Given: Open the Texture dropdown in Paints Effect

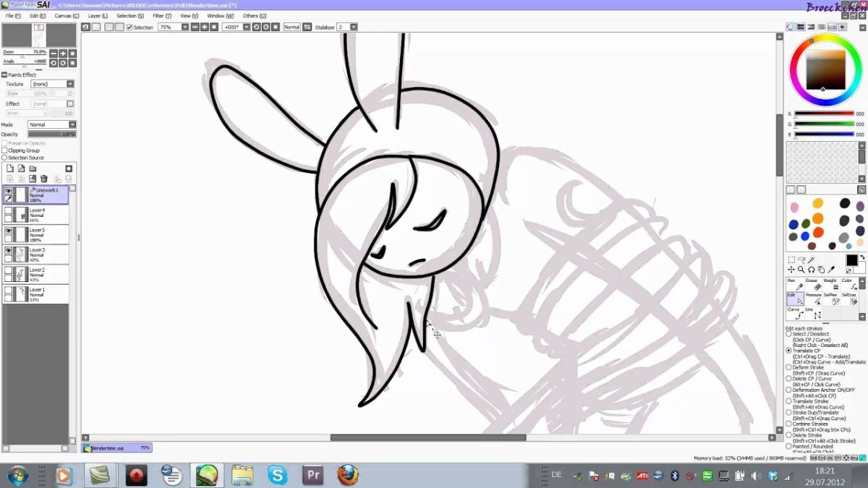Looking at the screenshot, I should click(x=52, y=84).
